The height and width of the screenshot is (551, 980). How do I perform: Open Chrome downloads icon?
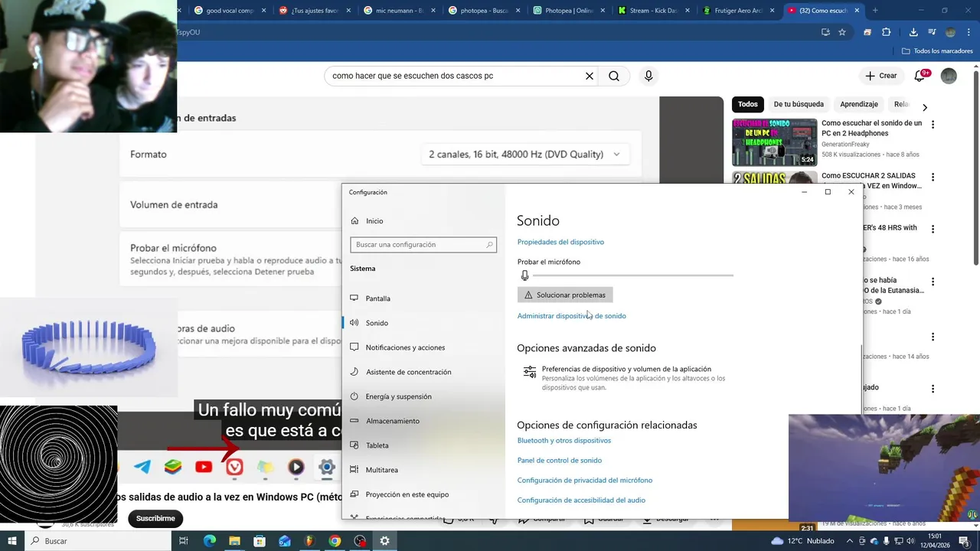[913, 32]
